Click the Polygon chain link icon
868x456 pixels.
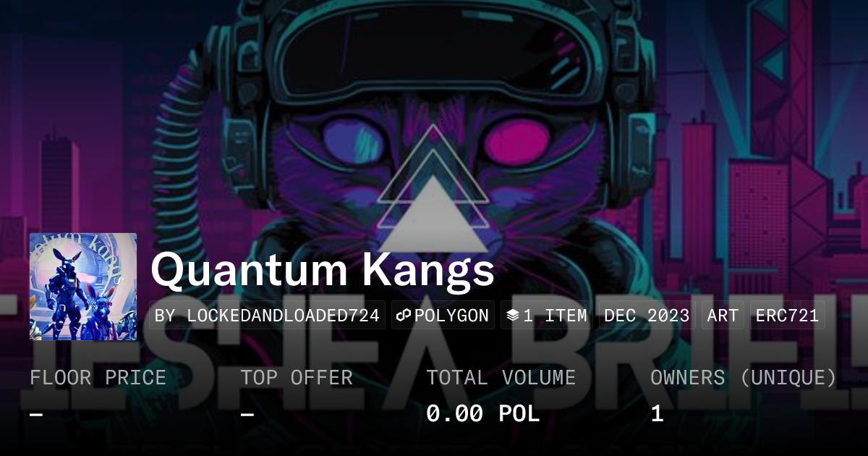tap(404, 316)
